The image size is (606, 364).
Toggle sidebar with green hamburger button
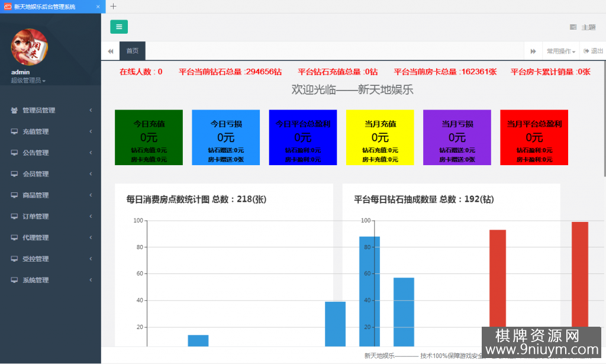pyautogui.click(x=119, y=27)
